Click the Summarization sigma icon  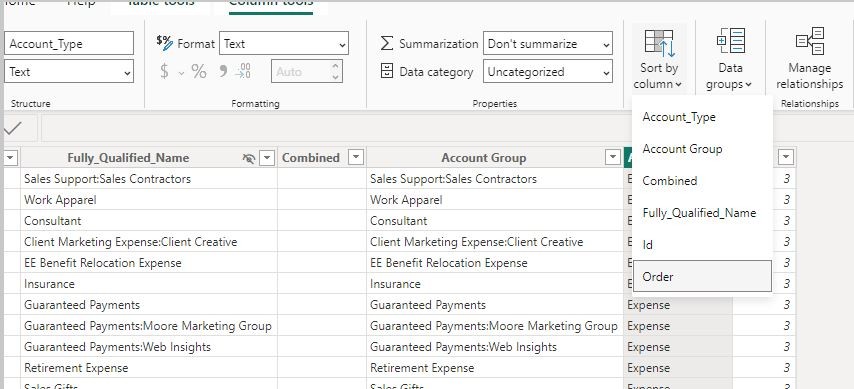point(387,44)
